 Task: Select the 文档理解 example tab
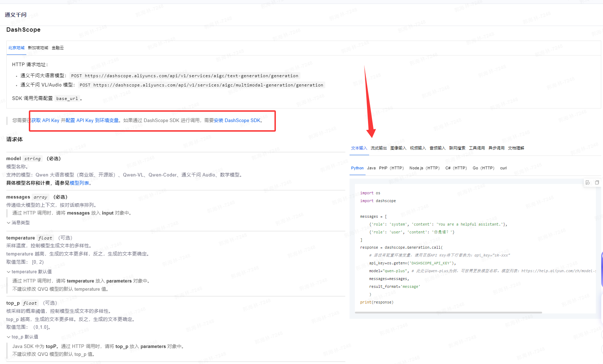tap(516, 148)
